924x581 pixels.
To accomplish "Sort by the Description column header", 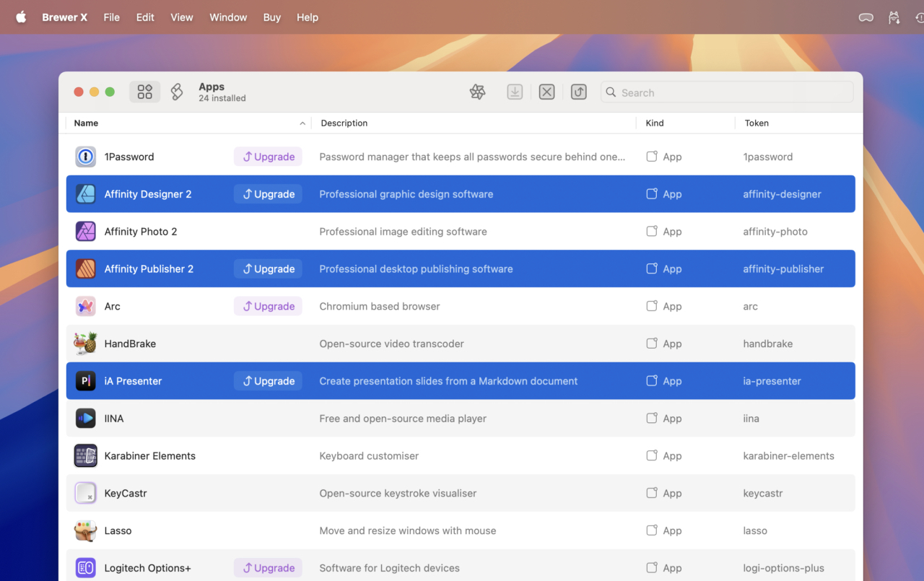I will [x=344, y=123].
